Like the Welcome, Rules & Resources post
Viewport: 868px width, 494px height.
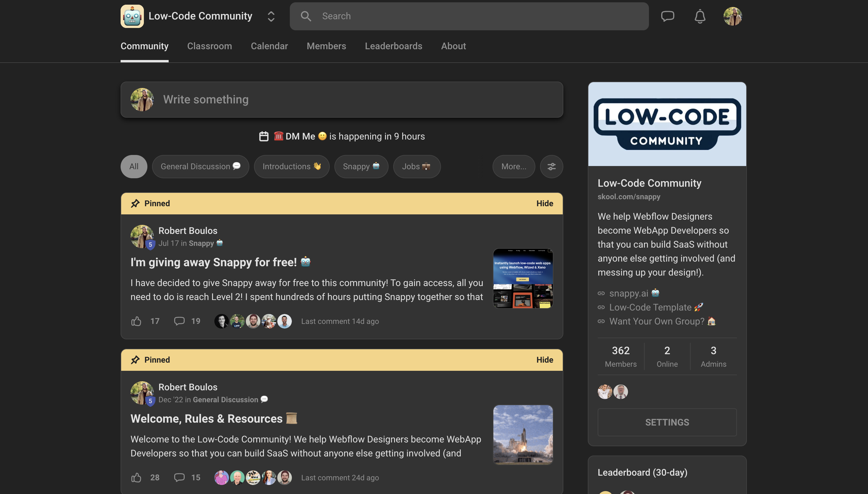tap(136, 477)
